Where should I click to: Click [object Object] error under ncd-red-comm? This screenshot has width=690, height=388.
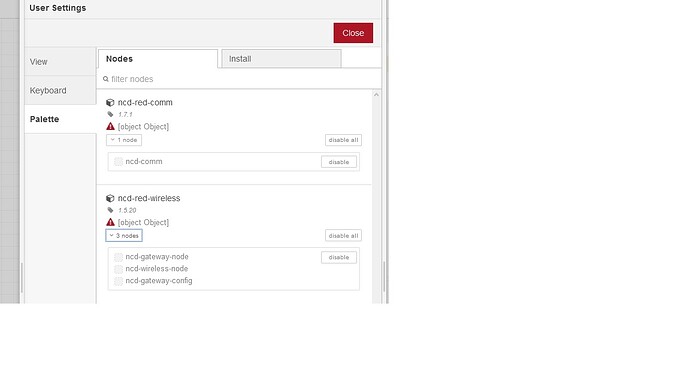[x=143, y=127]
